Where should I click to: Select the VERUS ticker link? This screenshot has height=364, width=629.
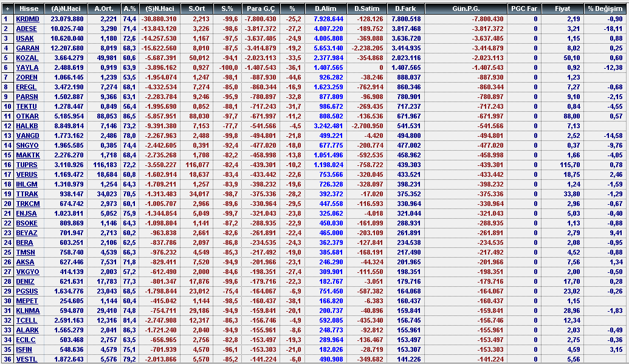tap(27, 174)
